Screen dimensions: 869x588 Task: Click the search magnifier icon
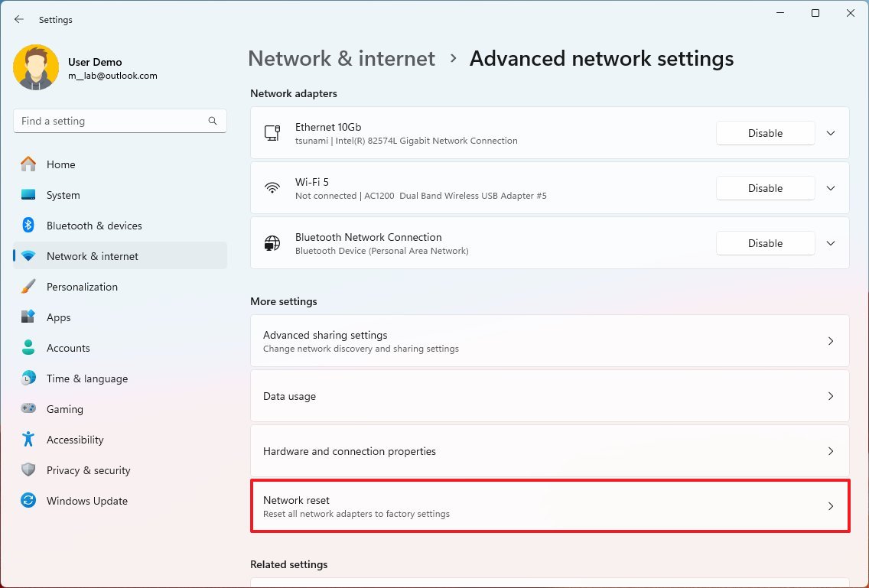(x=213, y=121)
